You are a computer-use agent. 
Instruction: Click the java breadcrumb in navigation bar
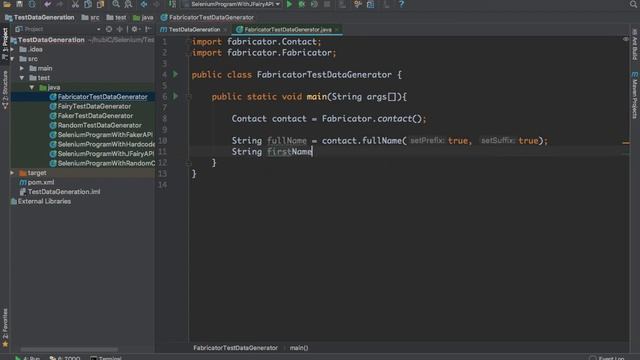point(143,18)
